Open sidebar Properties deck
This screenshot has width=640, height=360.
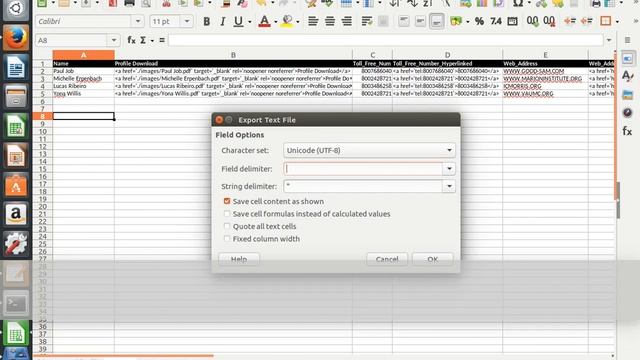(628, 59)
